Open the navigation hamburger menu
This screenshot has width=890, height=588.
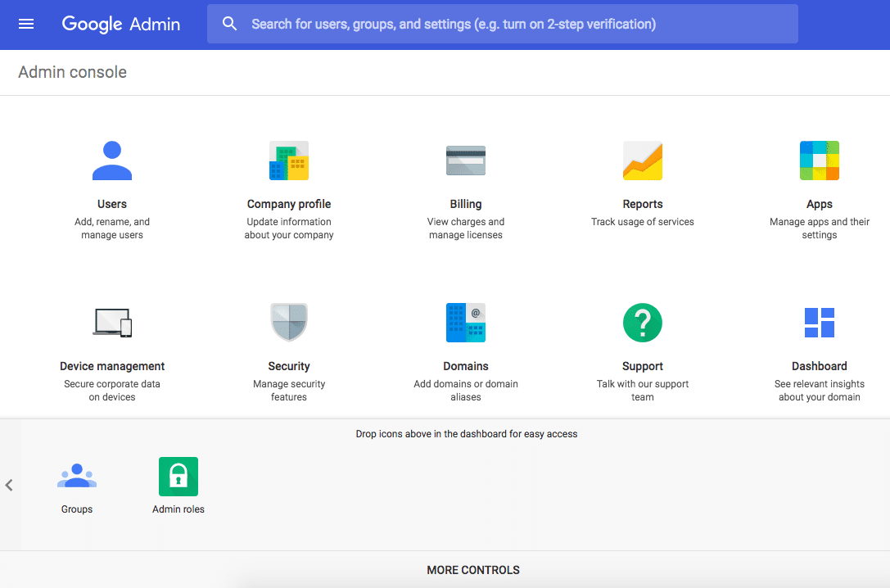coord(27,23)
